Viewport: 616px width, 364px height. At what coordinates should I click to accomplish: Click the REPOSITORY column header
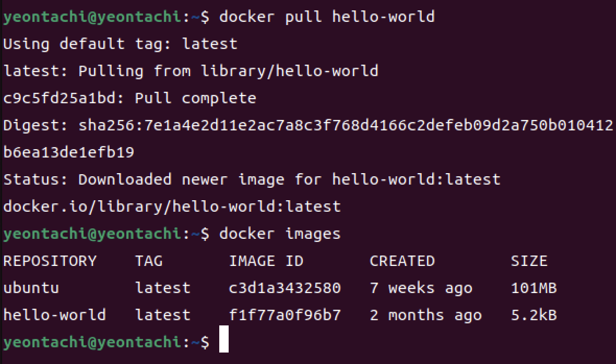coord(50,261)
